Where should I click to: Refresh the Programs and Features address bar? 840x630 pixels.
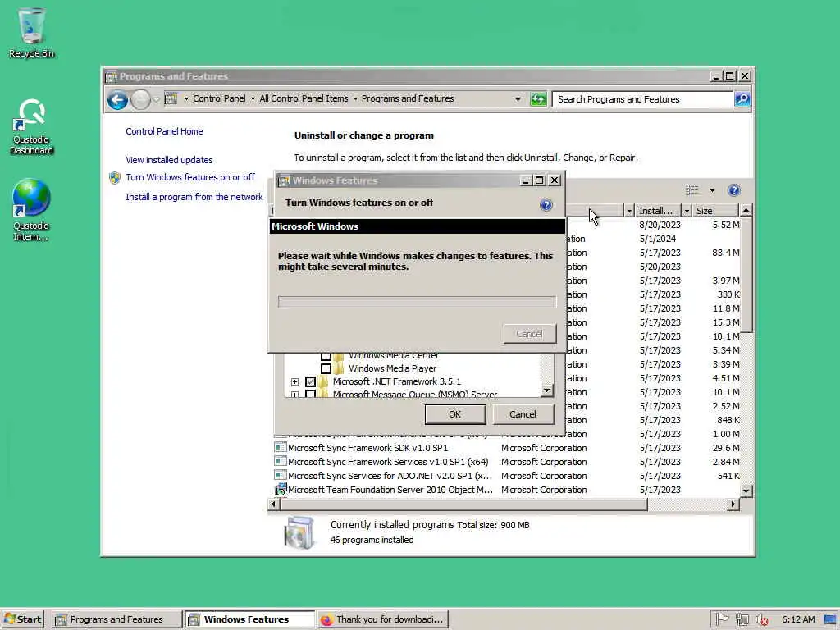point(538,99)
